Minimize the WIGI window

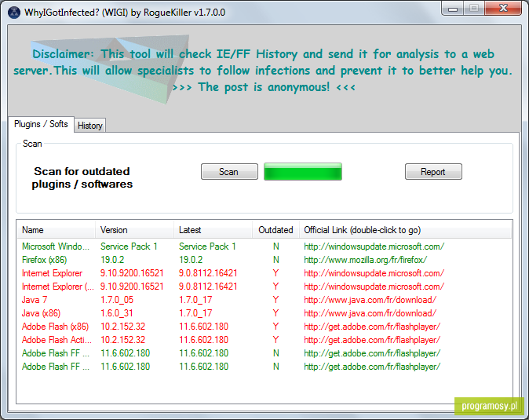pos(453,9)
